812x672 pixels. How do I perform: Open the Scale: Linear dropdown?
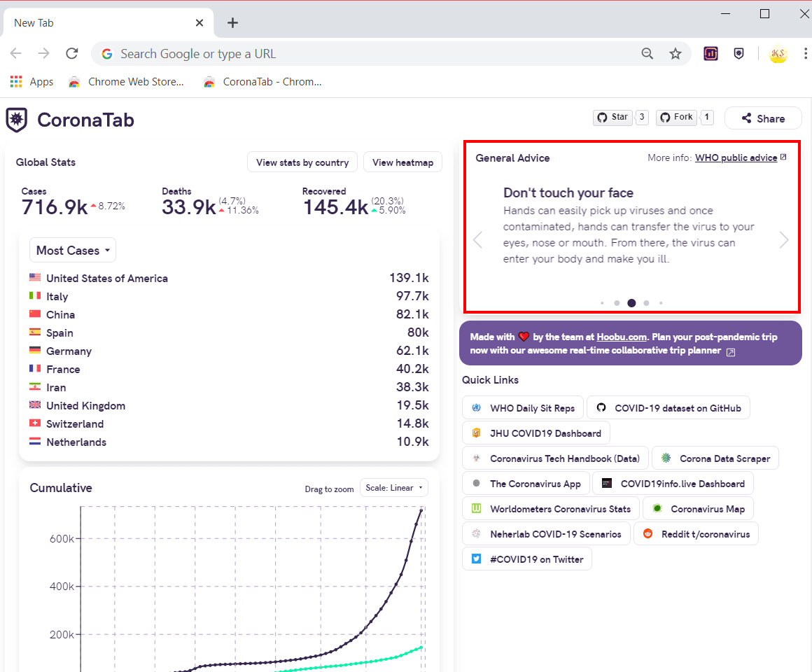point(394,488)
